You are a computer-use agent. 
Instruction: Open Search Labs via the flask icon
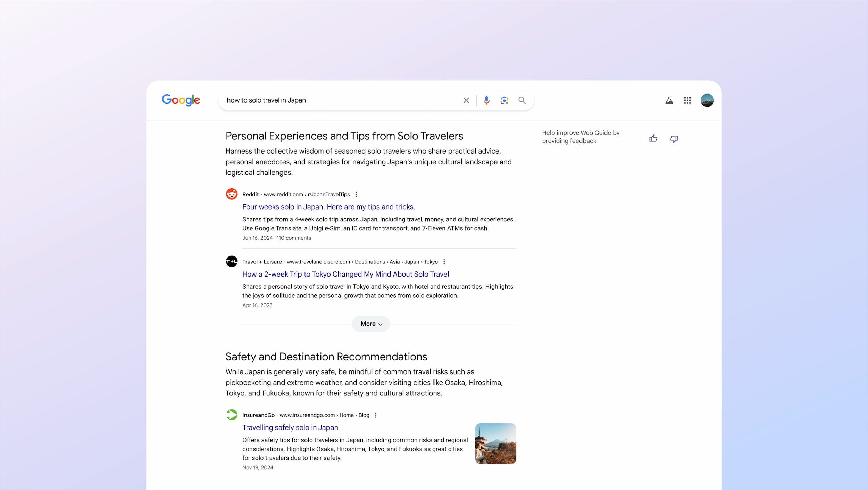click(x=669, y=100)
